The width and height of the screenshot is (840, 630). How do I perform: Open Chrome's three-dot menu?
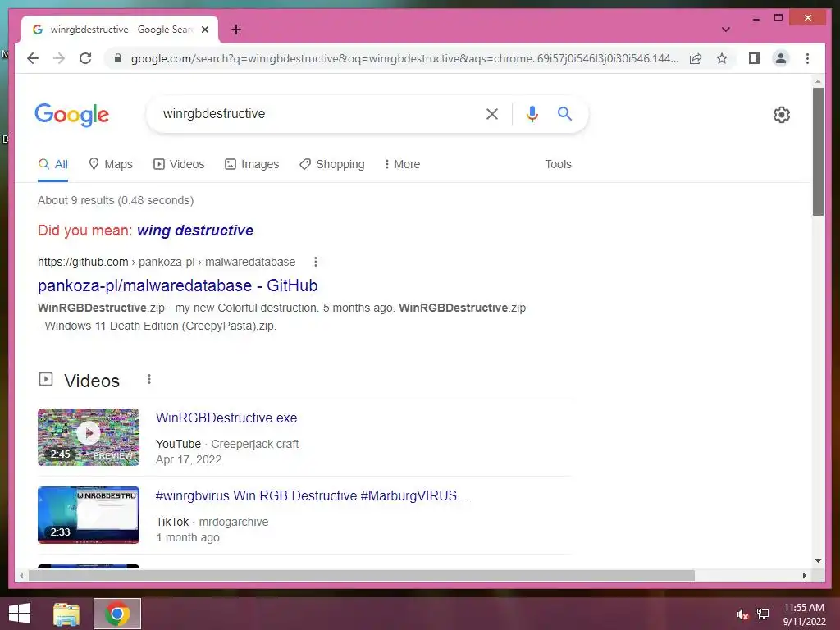[807, 58]
